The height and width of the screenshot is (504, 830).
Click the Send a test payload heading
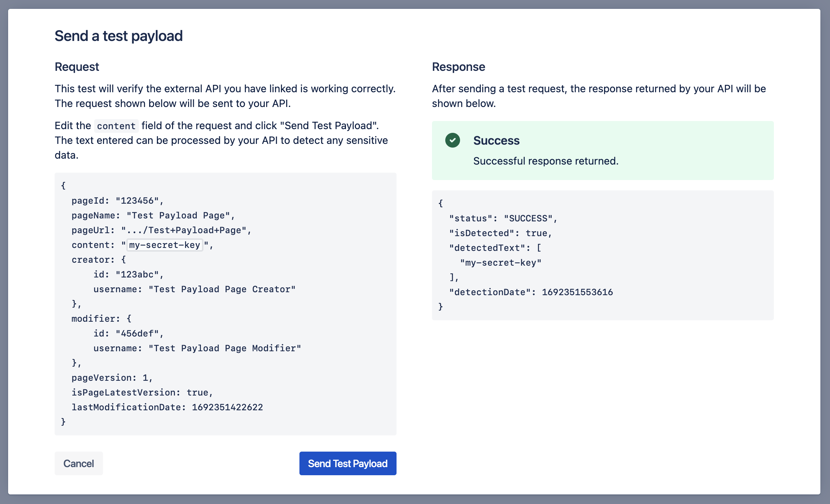tap(119, 36)
